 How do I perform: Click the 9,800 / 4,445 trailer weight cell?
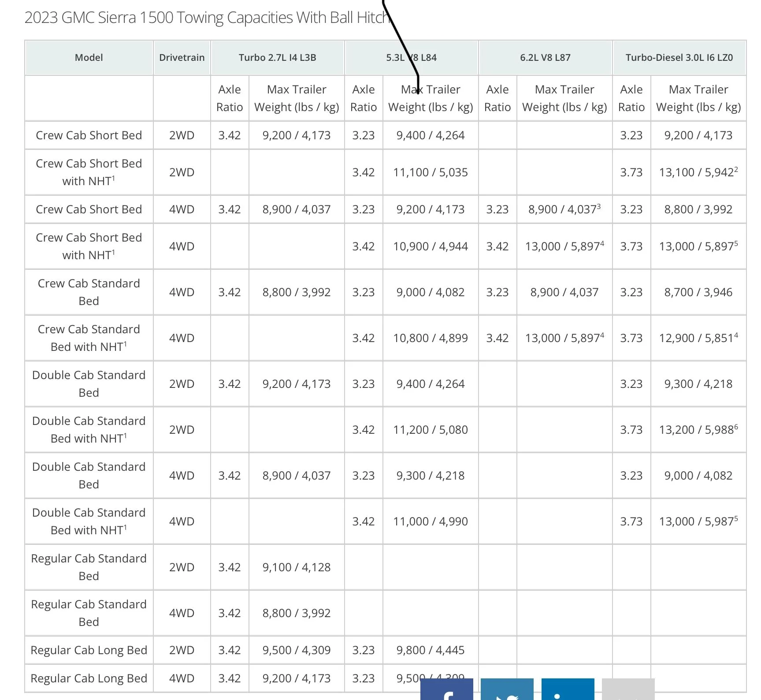point(430,650)
